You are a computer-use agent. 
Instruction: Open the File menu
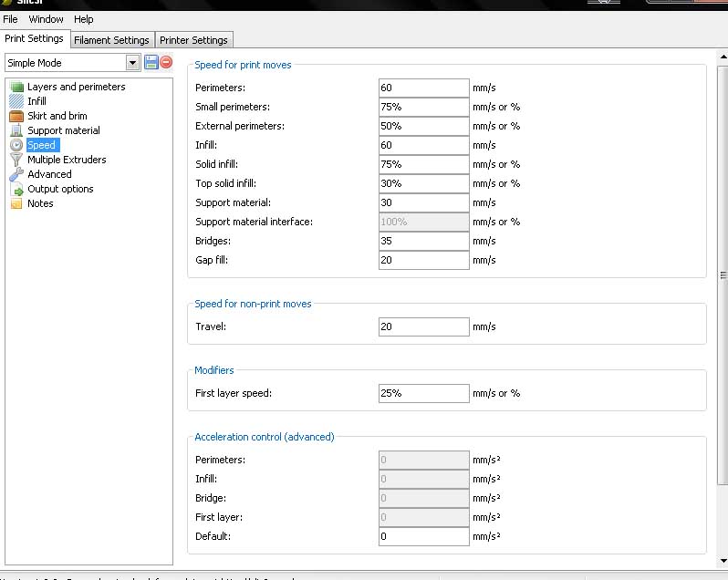coord(10,19)
